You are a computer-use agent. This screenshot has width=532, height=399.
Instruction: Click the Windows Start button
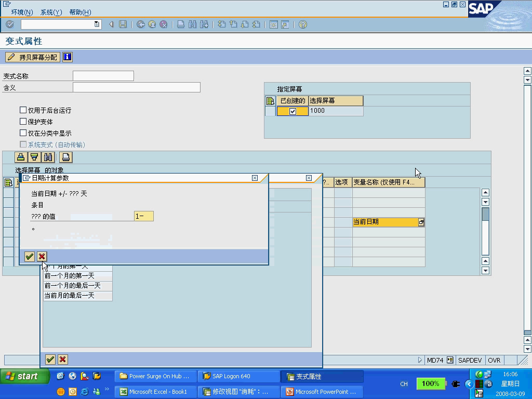click(23, 376)
